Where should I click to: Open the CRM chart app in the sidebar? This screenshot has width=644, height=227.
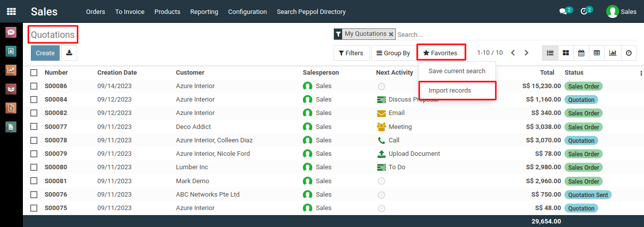11,70
